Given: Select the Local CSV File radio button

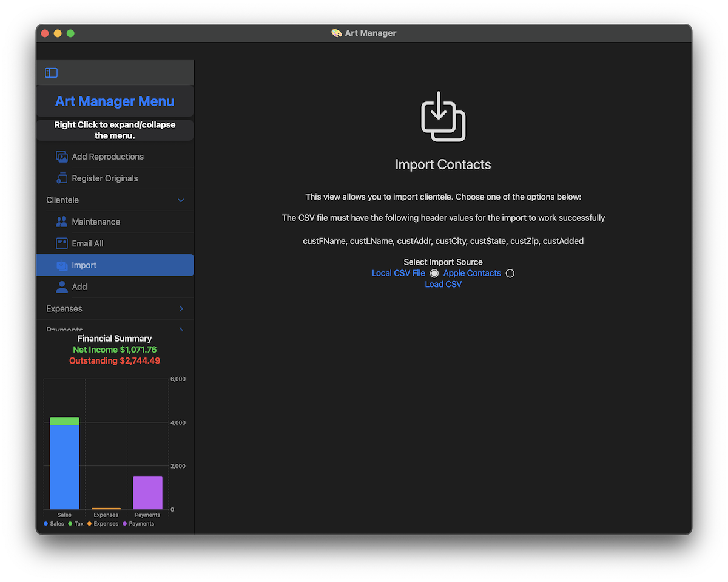Looking at the screenshot, I should (x=434, y=274).
